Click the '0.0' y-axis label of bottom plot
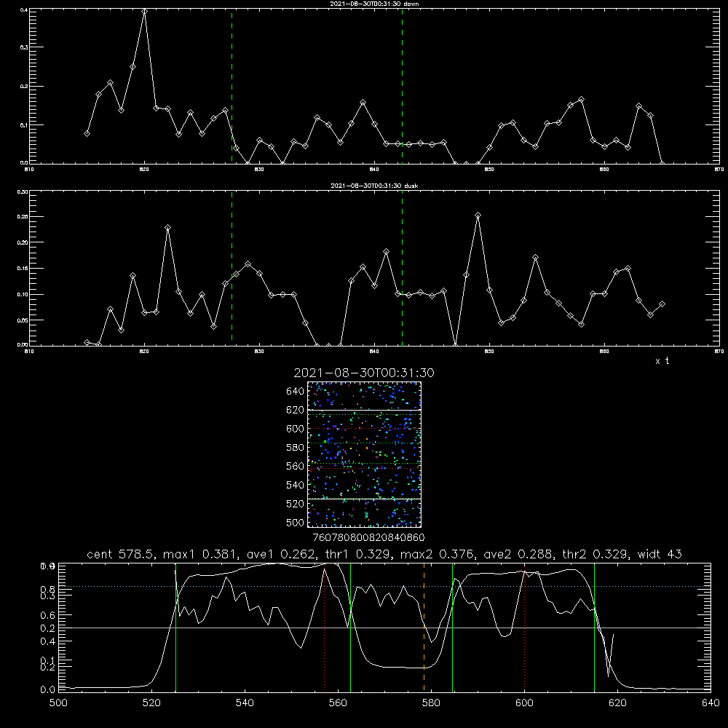 (x=48, y=690)
